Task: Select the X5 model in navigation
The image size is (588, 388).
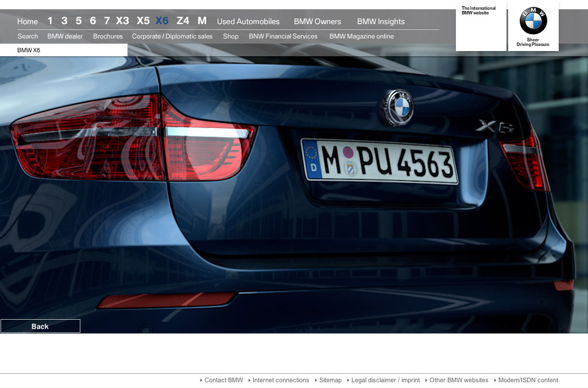Action: click(x=143, y=21)
